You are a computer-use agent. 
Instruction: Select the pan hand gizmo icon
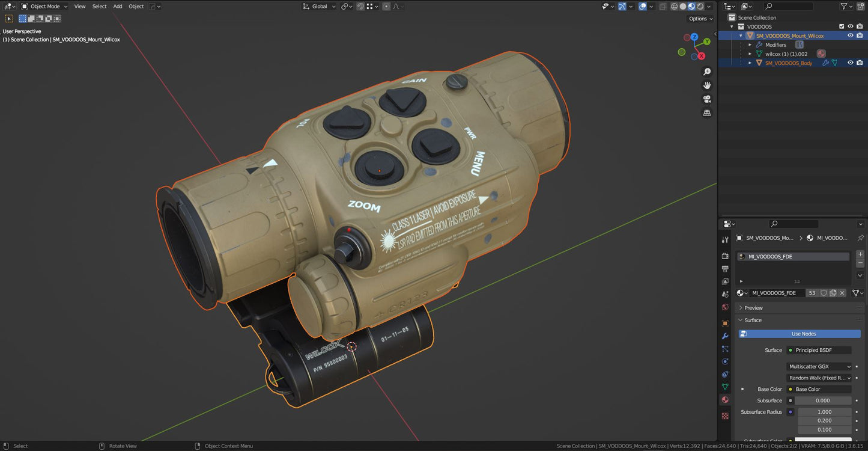click(x=707, y=85)
